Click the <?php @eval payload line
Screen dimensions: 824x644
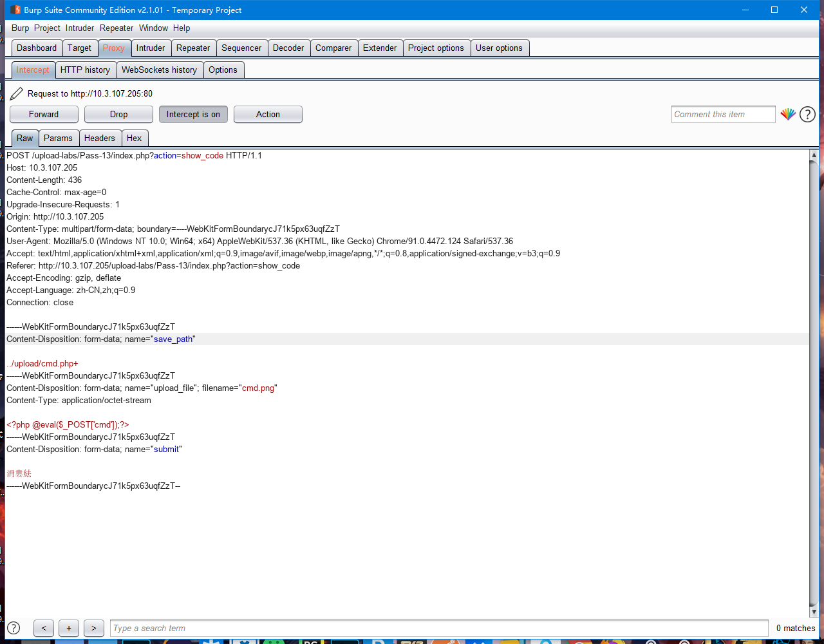coord(68,424)
